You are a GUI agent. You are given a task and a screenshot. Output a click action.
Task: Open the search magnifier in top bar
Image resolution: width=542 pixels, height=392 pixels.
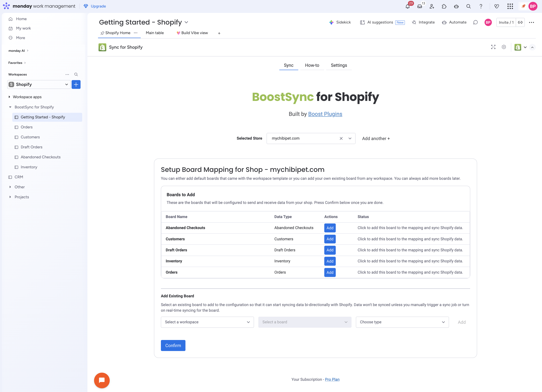coord(468,6)
